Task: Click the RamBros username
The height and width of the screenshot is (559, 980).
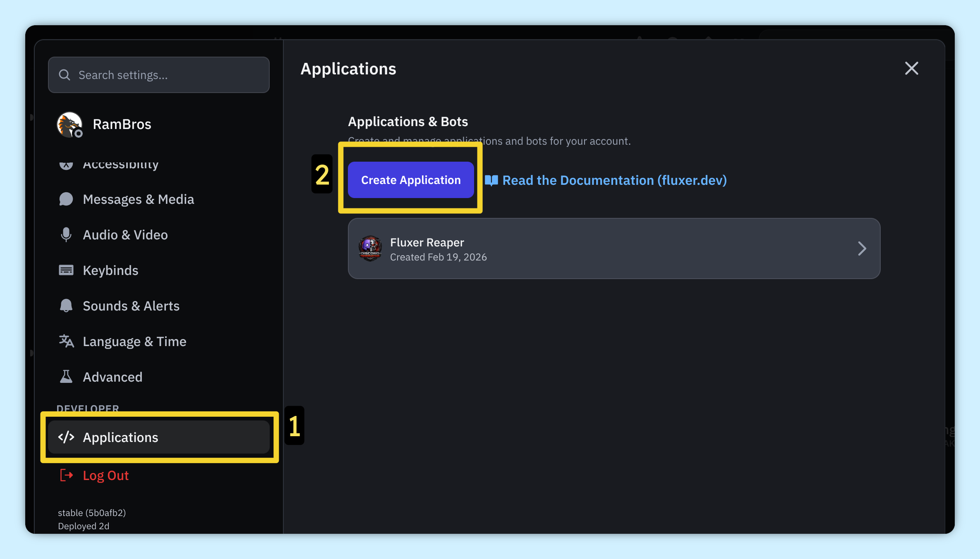Action: coord(122,124)
